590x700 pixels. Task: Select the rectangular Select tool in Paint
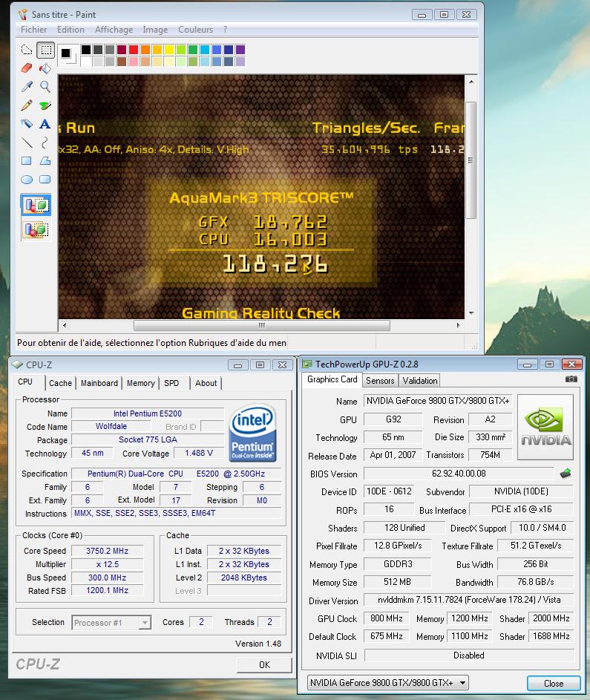point(45,50)
